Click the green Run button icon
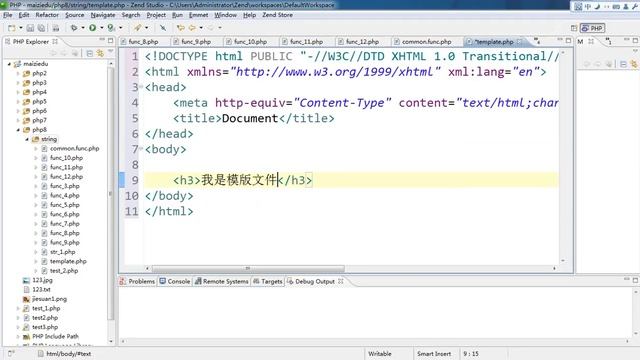The height and width of the screenshot is (360, 640). tap(93, 28)
